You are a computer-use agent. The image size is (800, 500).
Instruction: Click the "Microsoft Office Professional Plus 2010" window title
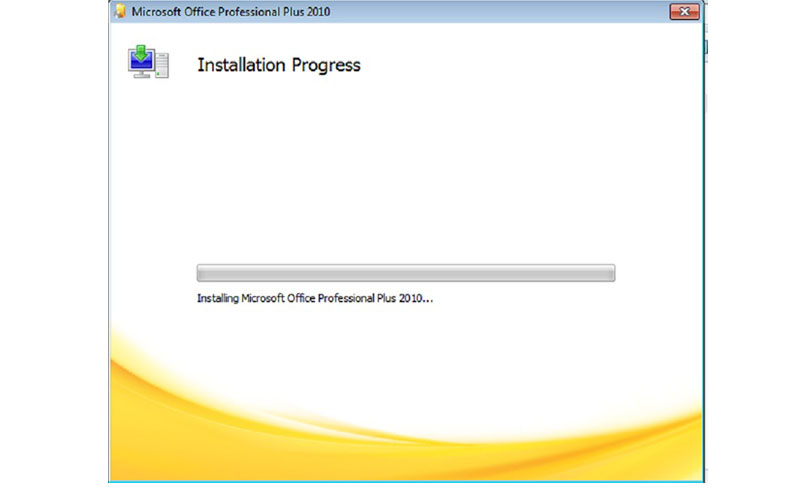[x=231, y=12]
